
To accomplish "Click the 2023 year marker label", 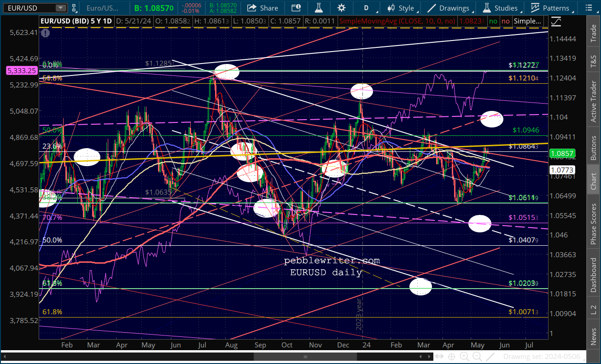I will [x=360, y=314].
